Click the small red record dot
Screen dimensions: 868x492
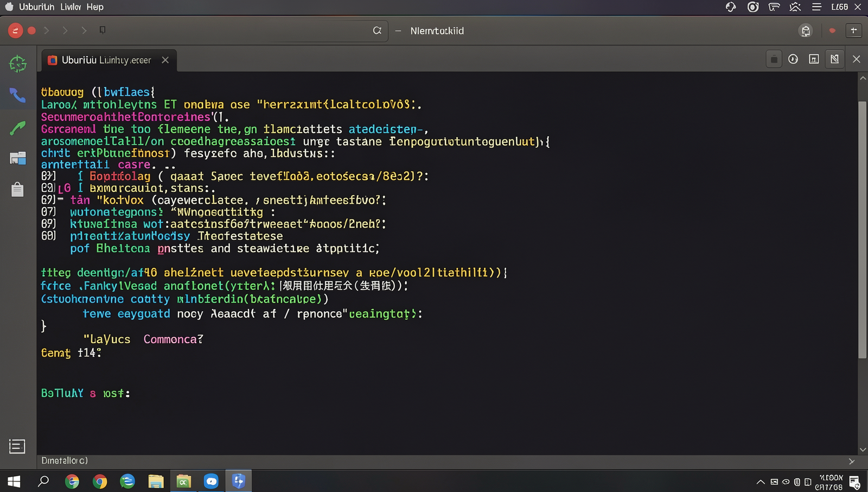[31, 30]
